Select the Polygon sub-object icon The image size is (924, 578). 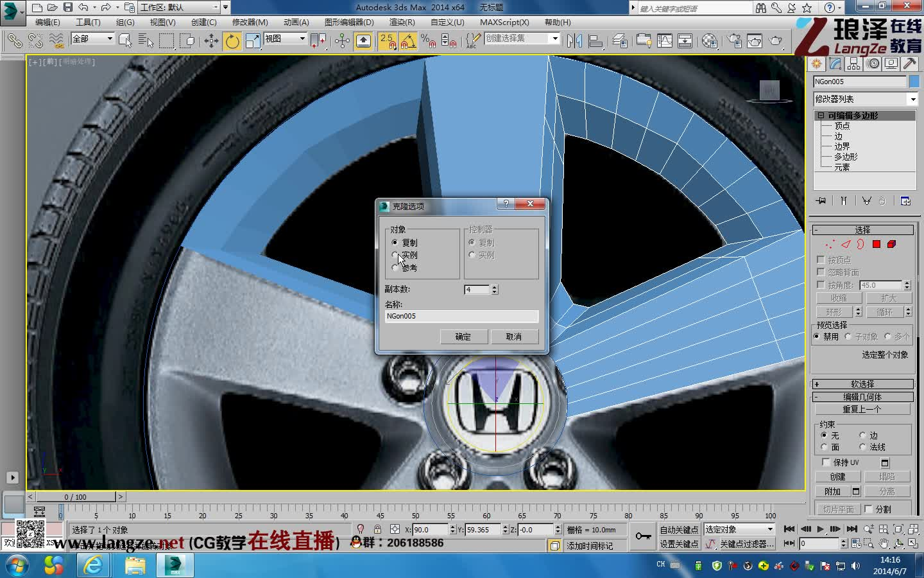[x=877, y=244]
